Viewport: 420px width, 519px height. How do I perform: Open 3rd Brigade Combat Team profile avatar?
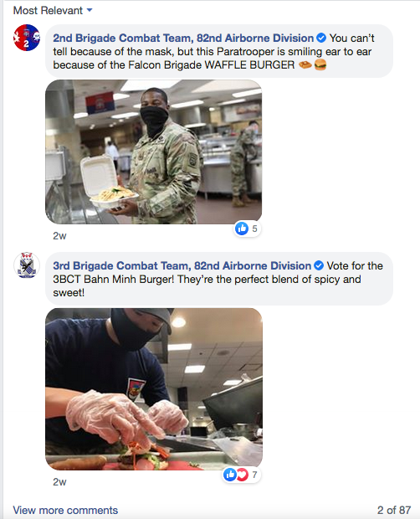coord(27,265)
